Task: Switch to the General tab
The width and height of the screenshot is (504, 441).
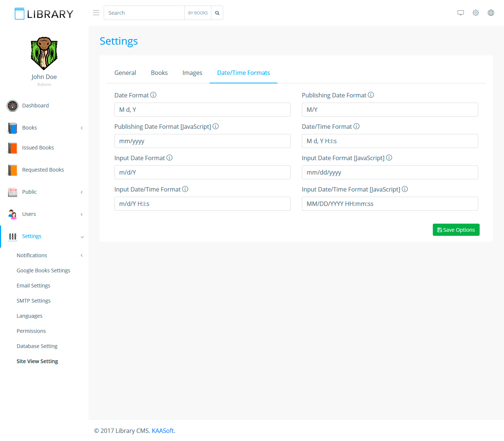Action: tap(125, 73)
